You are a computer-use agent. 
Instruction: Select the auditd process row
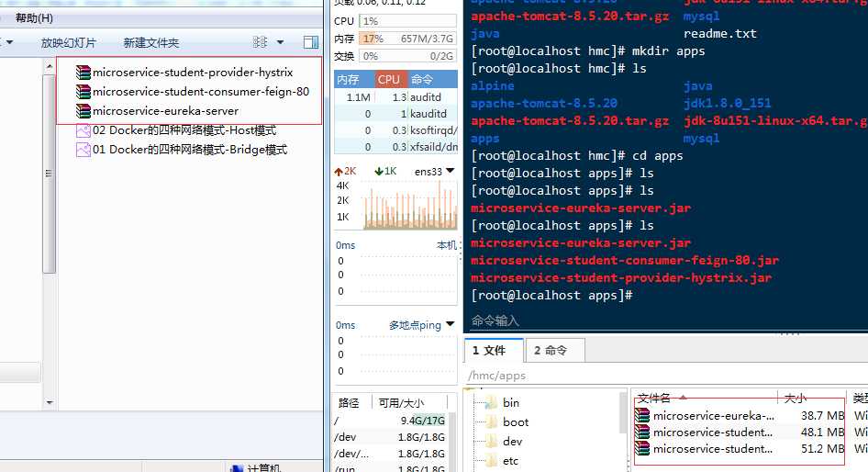coord(395,97)
